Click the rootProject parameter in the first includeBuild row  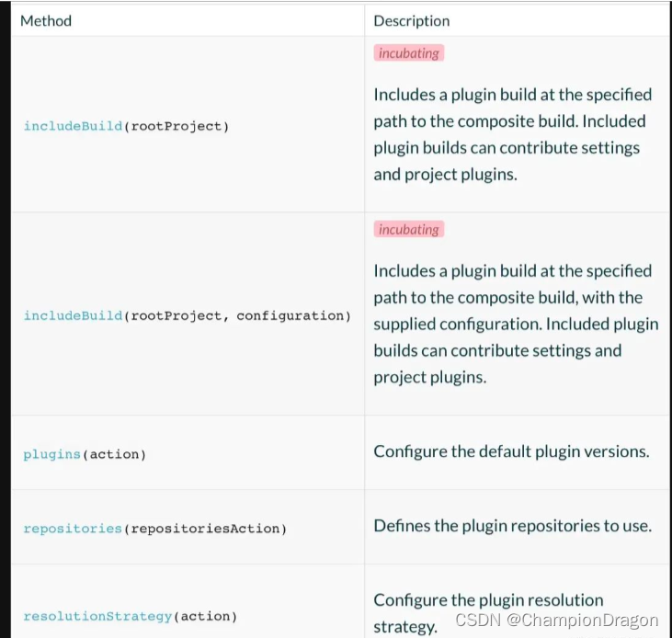point(177,126)
